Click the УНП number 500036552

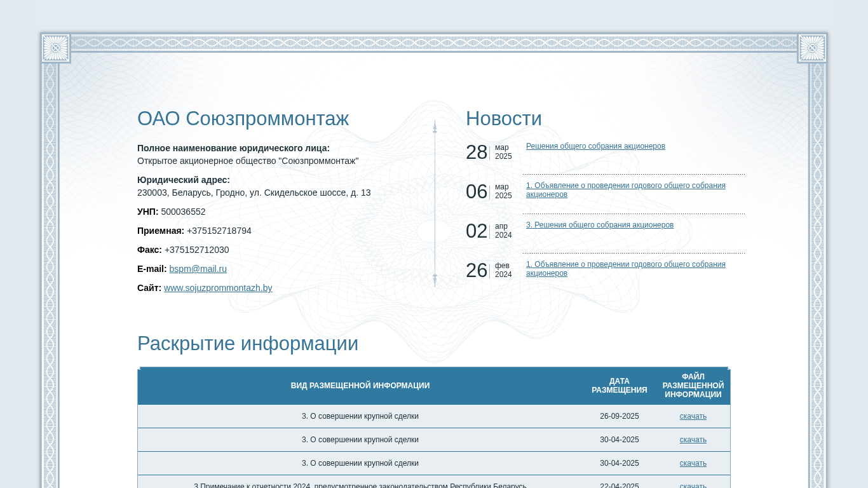coord(183,212)
